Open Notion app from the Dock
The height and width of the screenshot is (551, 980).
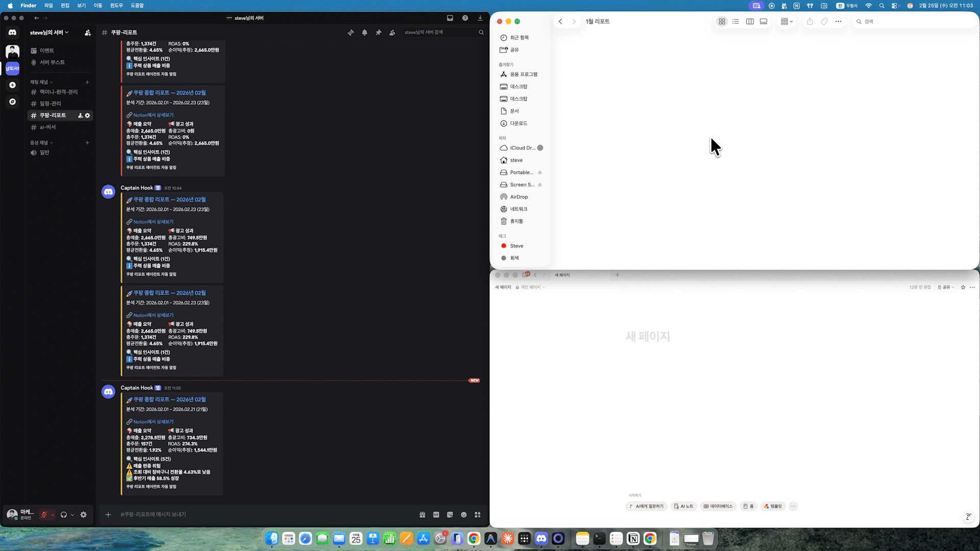click(633, 539)
